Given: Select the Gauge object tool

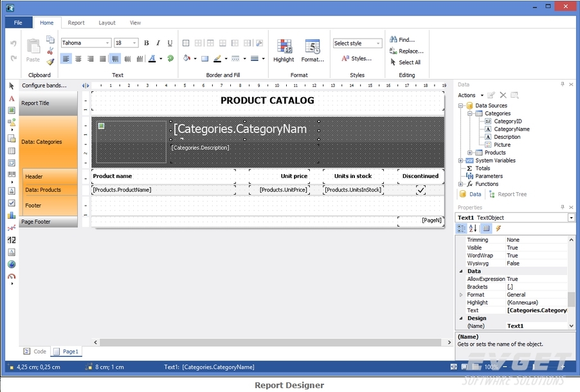Looking at the screenshot, I should (x=12, y=276).
